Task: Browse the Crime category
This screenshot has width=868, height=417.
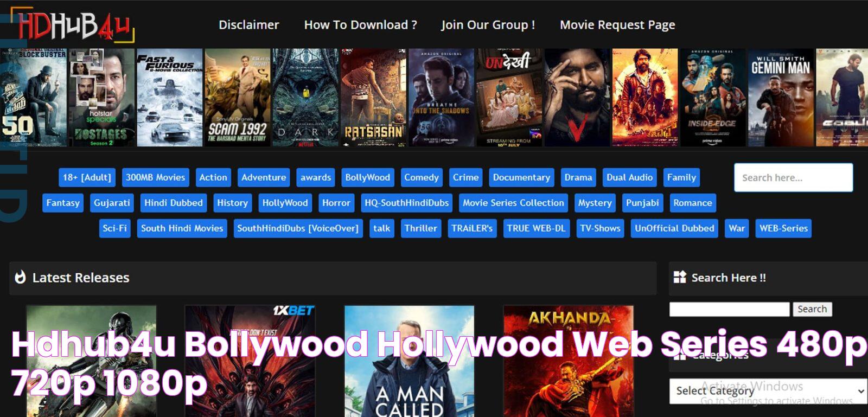Action: coord(465,177)
